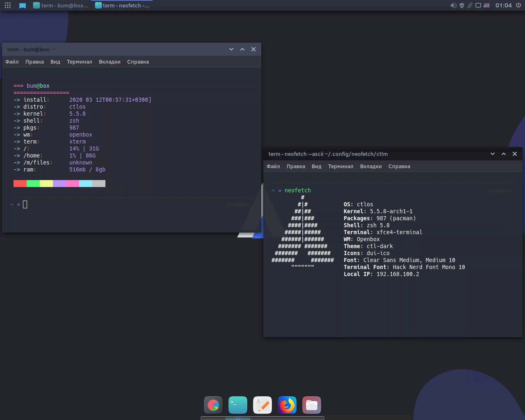Click the yellow color block in bum@box terminal
This screenshot has height=420, width=525.
click(46, 183)
